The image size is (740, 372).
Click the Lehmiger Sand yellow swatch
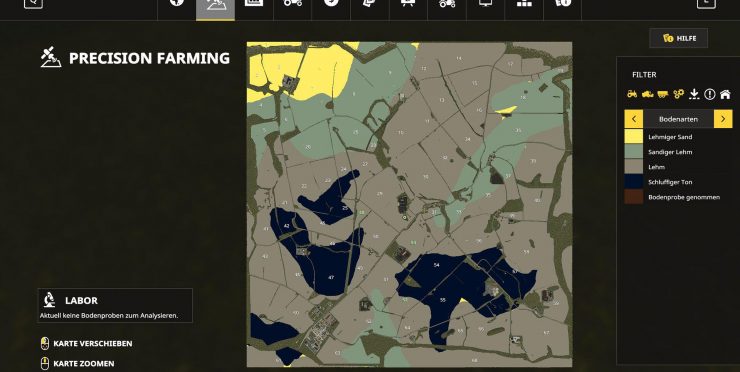pos(633,136)
